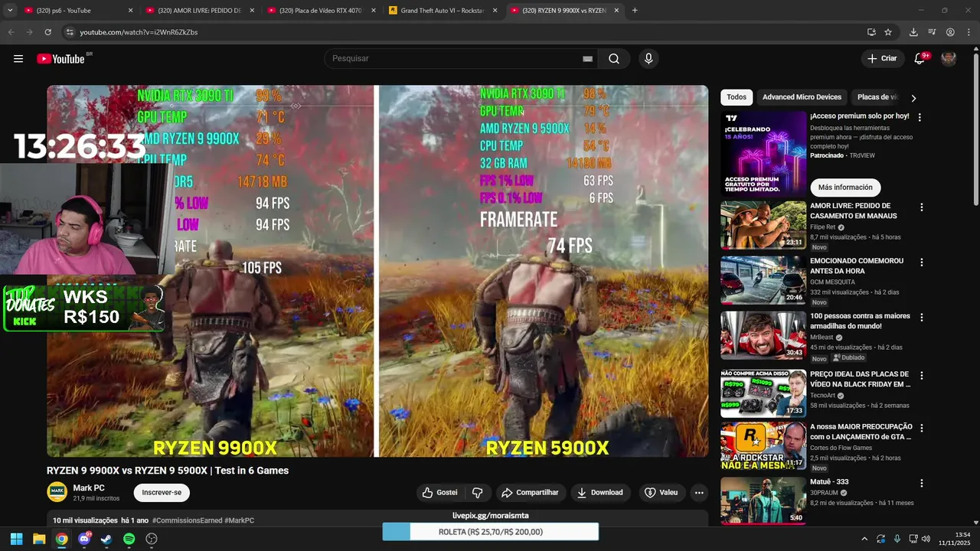Open options for EMOCIONADO COMEMOROU video

pyautogui.click(x=921, y=262)
